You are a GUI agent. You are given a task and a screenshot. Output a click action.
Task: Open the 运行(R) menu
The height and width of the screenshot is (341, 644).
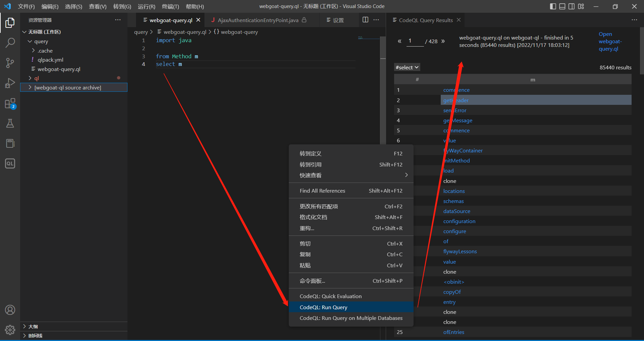point(147,6)
